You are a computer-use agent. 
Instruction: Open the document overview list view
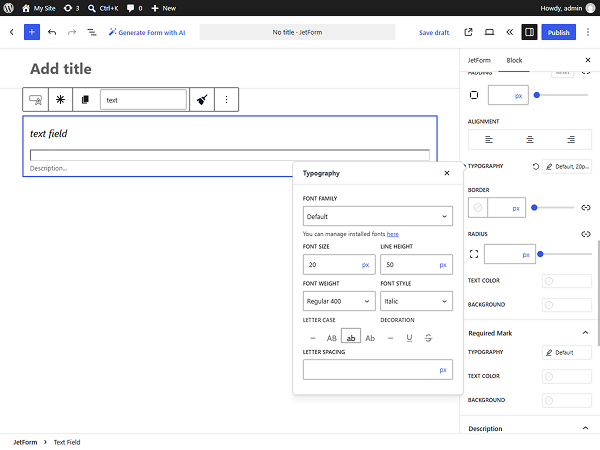[x=92, y=32]
